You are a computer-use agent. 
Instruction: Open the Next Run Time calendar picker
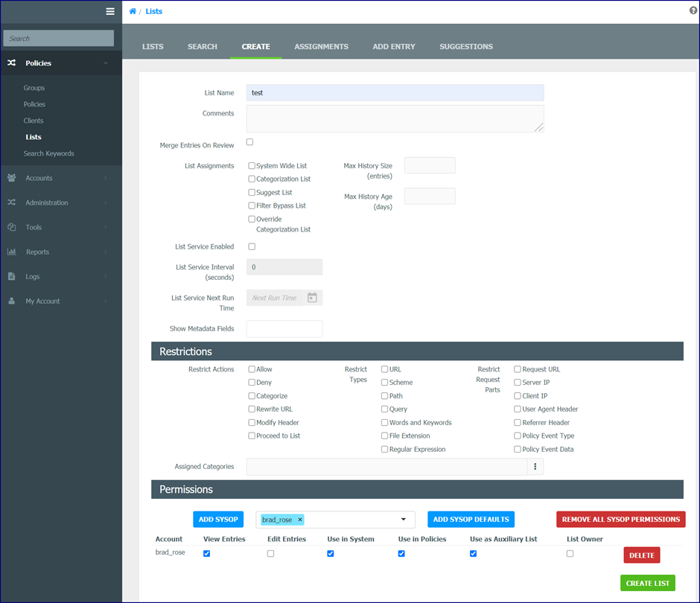312,298
